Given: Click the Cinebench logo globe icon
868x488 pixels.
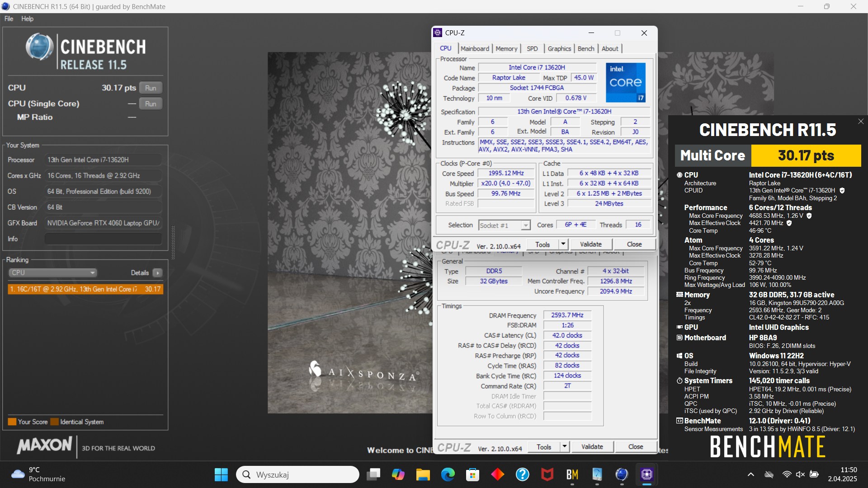Looking at the screenshot, I should [x=39, y=47].
